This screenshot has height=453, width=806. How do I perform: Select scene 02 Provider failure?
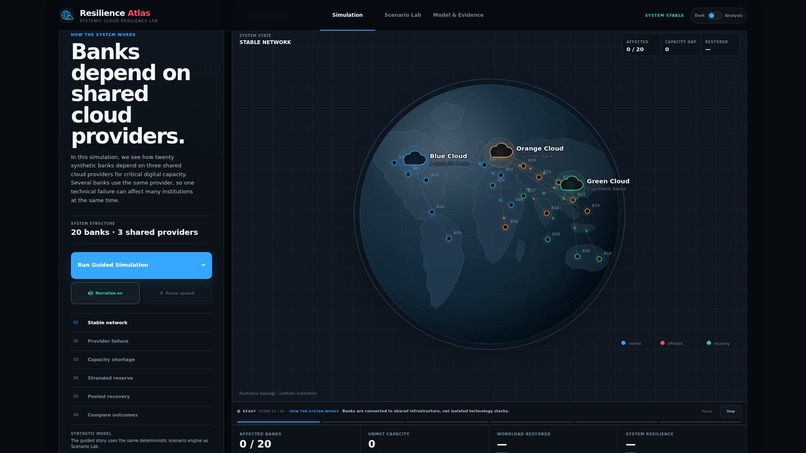click(x=141, y=341)
